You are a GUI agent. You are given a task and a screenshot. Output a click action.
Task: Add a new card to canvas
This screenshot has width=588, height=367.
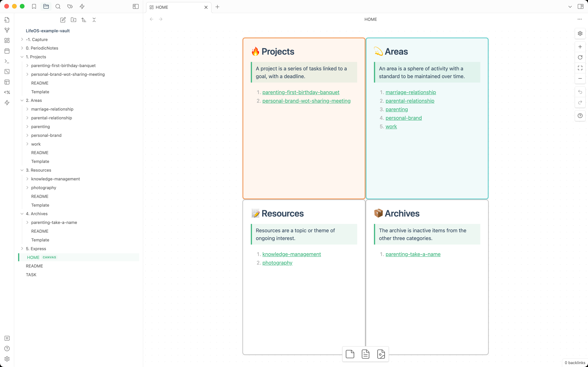tap(350, 354)
